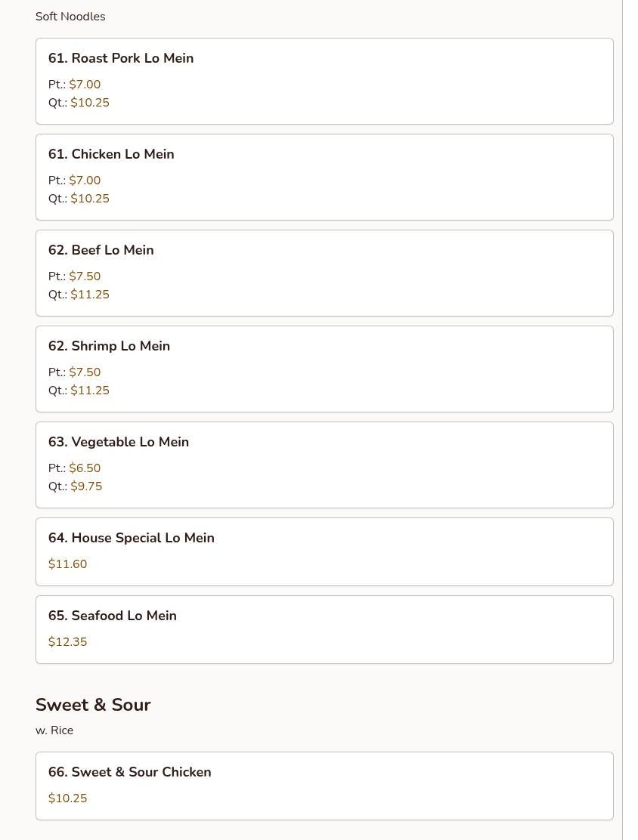The width and height of the screenshot is (638, 840).
Task: Click Vegetable Lo Mein pint price $6.50
Action: (85, 468)
